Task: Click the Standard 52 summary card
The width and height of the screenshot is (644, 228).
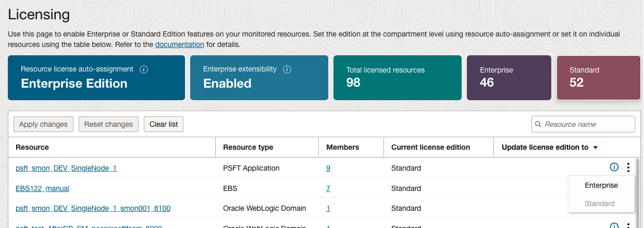Action: point(598,77)
